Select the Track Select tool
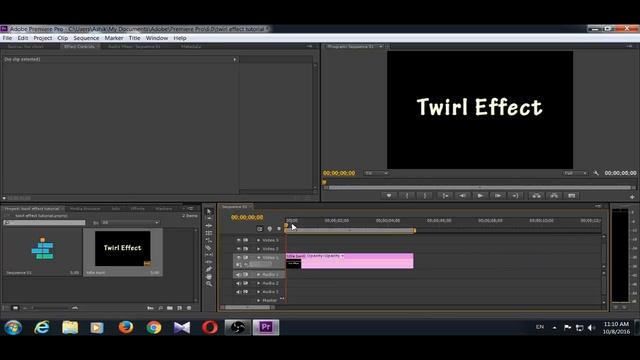The width and height of the screenshot is (640, 360). (x=209, y=218)
